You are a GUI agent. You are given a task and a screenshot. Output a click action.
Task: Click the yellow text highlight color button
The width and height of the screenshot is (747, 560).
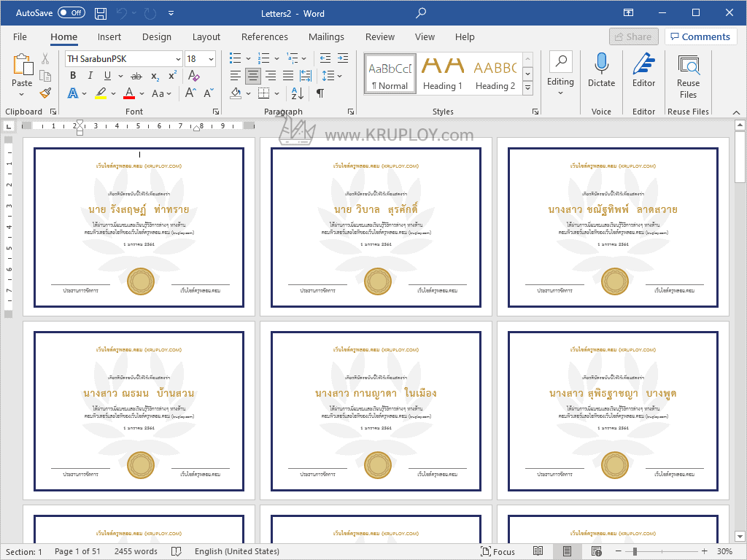coord(101,93)
